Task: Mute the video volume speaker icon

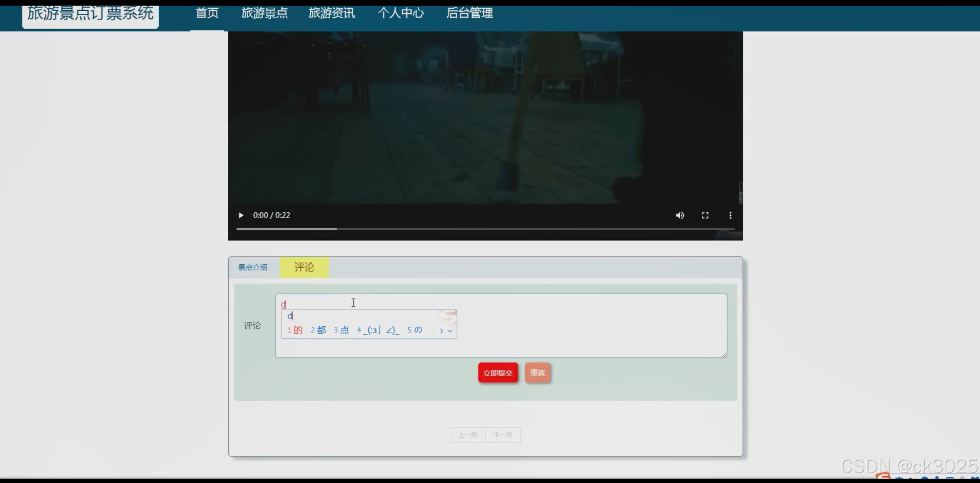Action: pos(680,215)
